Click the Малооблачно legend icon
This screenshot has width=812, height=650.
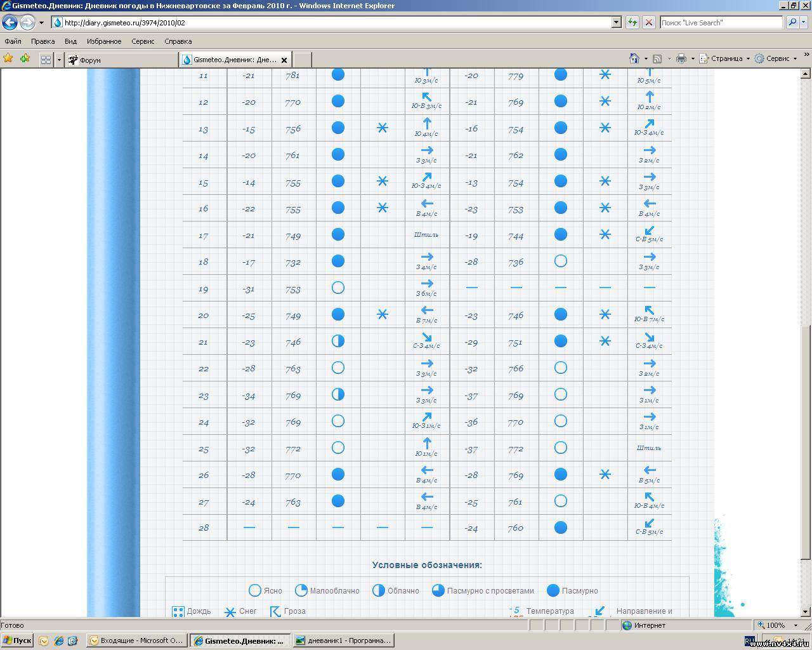point(301,590)
